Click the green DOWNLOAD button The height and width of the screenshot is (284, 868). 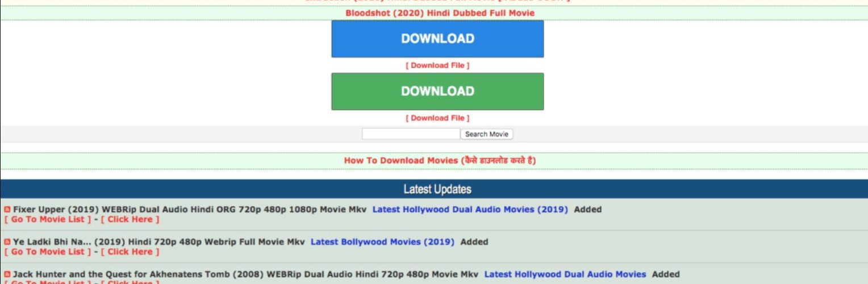[x=437, y=91]
